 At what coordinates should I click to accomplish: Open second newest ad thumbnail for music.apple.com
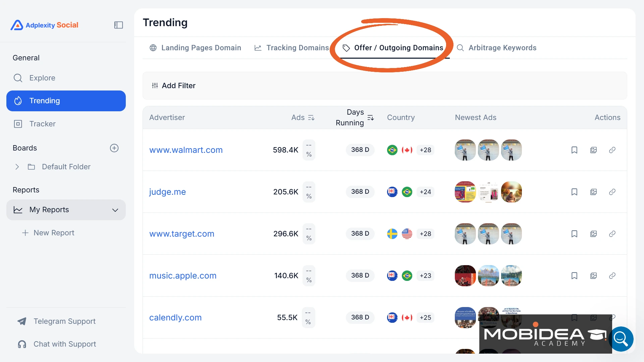488,276
